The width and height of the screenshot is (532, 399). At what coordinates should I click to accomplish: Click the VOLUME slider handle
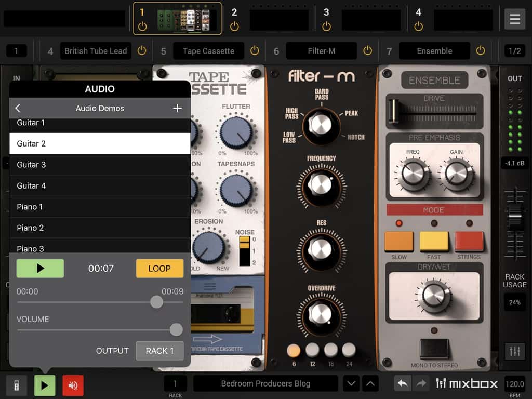click(176, 329)
